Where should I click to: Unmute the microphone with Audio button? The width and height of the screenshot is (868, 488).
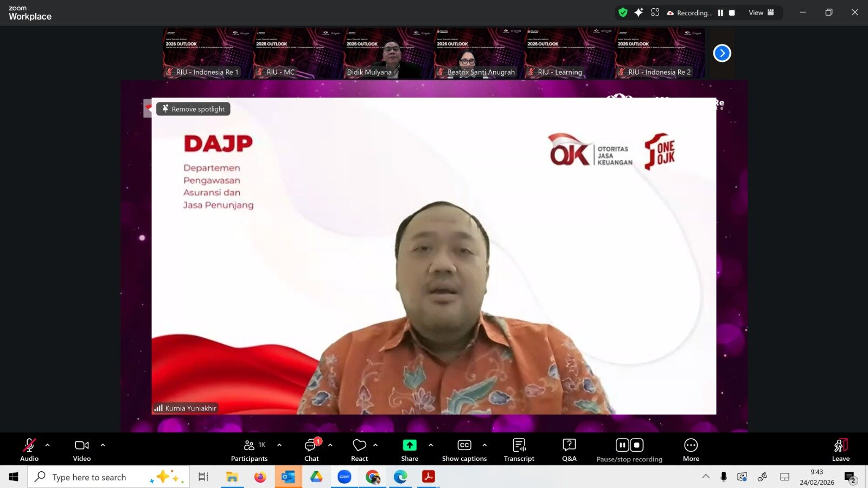(x=29, y=450)
